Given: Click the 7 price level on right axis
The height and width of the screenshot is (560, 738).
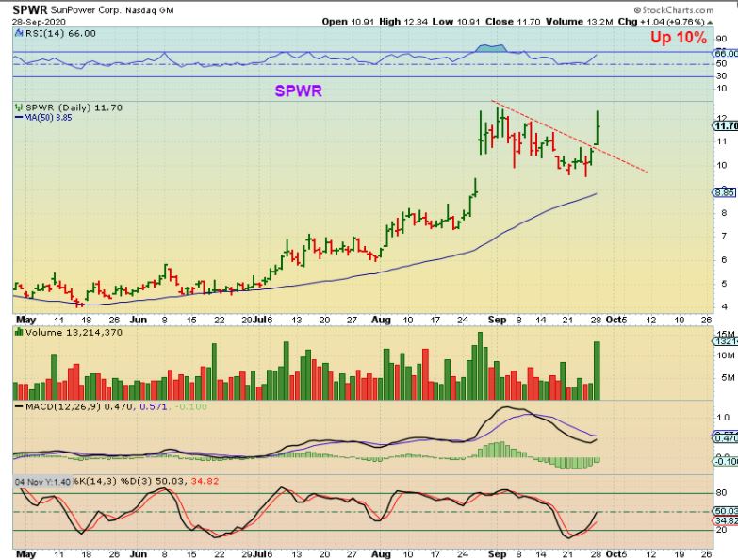Looking at the screenshot, I should tap(725, 236).
